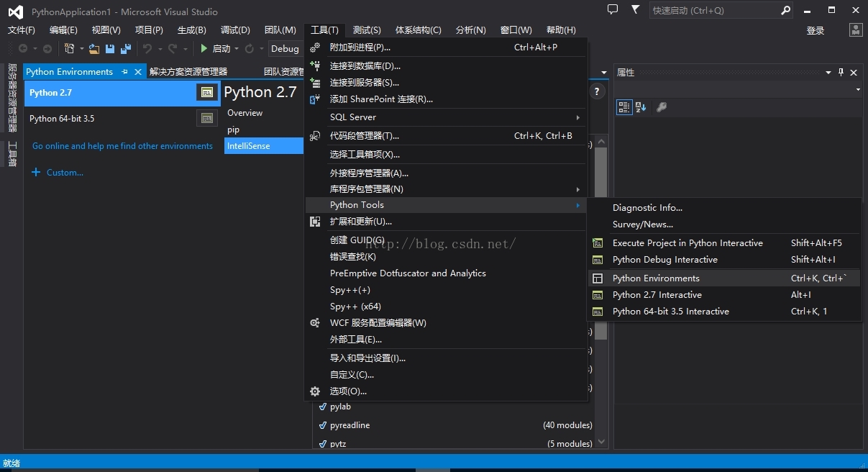The image size is (868, 472).
Task: Select Python Debug Interactive submenu item
Action: click(x=724, y=260)
